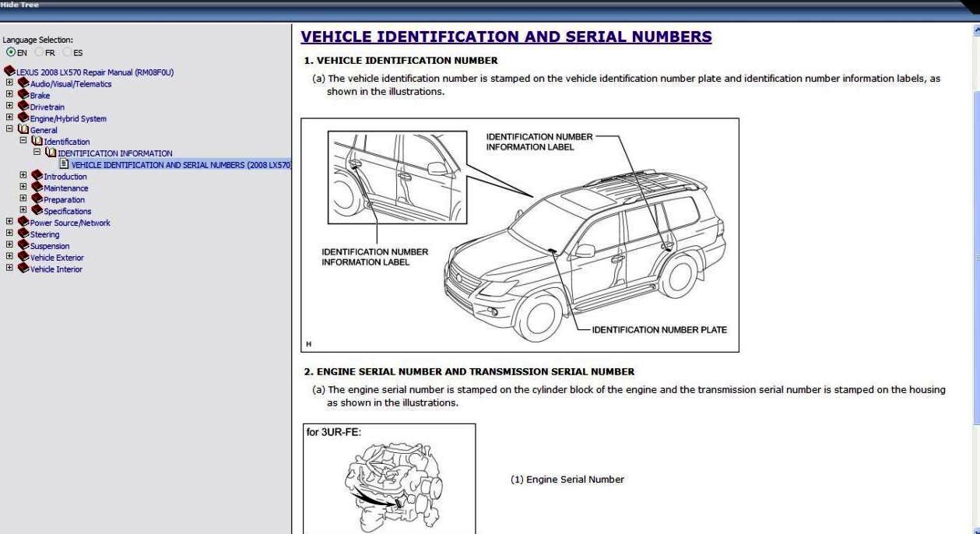The image size is (980, 534).
Task: Click the scroll-up arrow of document pane
Action: click(x=976, y=31)
